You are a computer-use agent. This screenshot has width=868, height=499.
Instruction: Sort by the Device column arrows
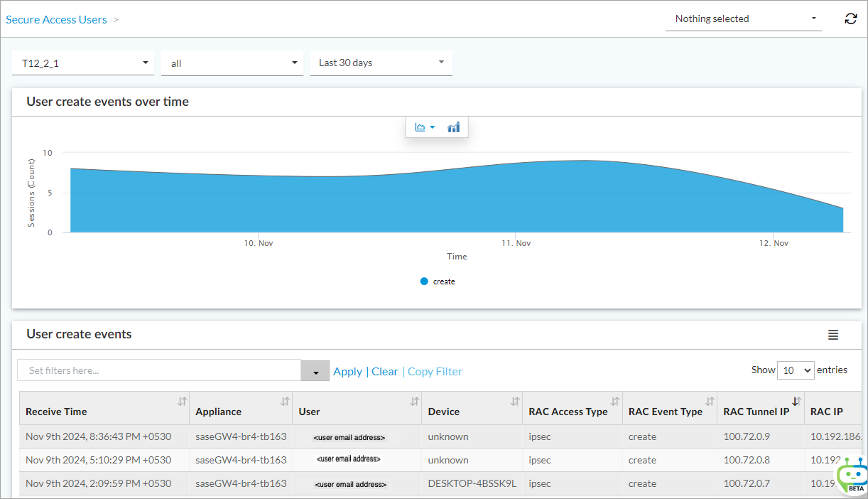(x=515, y=402)
